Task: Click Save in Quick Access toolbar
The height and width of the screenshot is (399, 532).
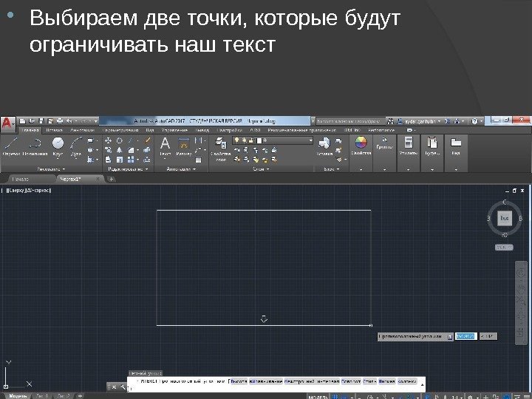Action: 41,120
